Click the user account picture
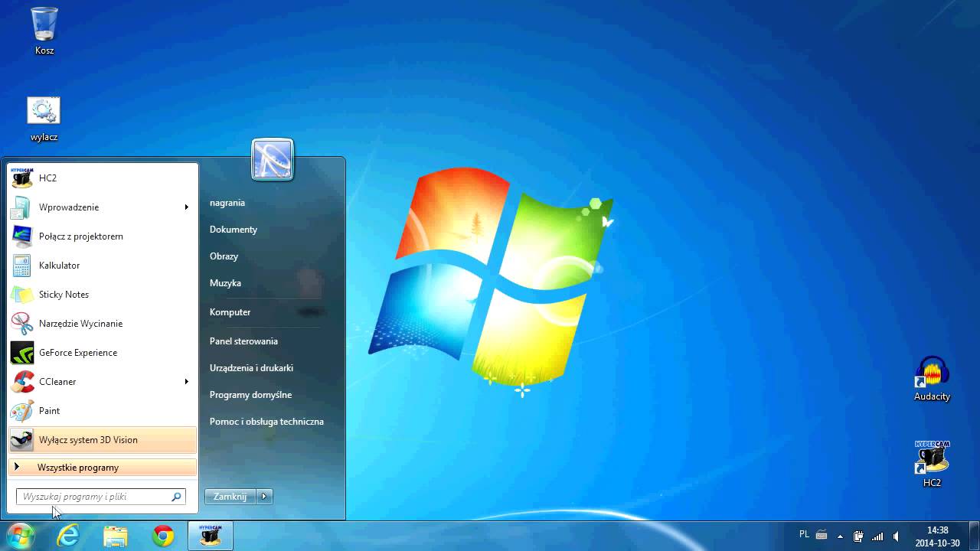980x551 pixels. click(273, 160)
